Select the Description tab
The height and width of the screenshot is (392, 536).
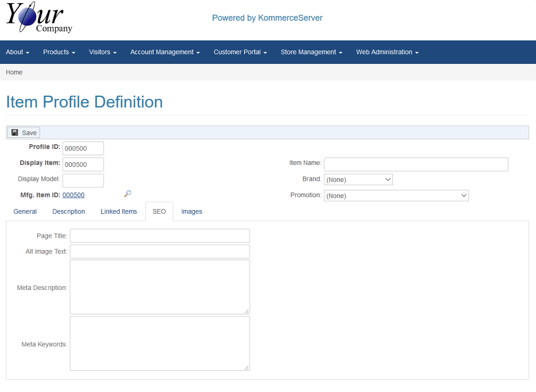point(69,212)
